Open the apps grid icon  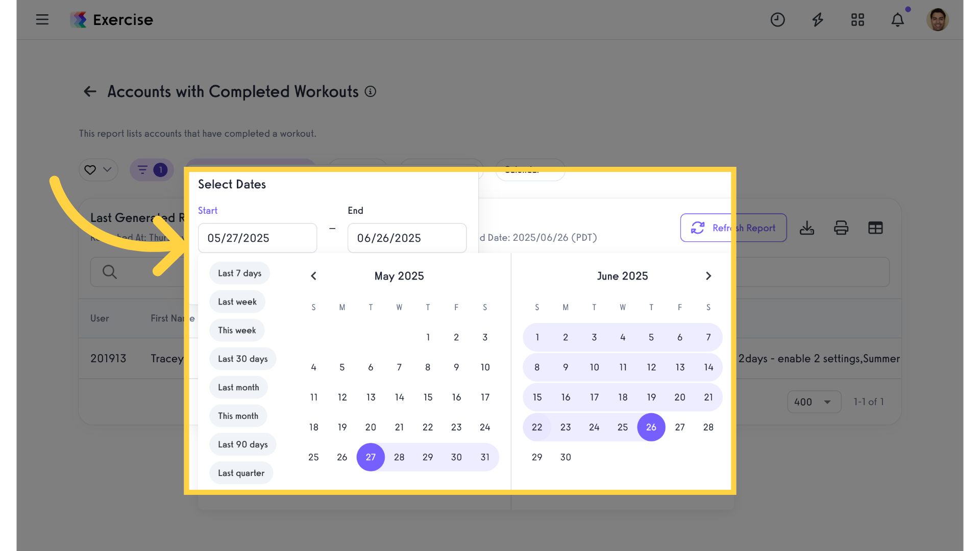857,20
